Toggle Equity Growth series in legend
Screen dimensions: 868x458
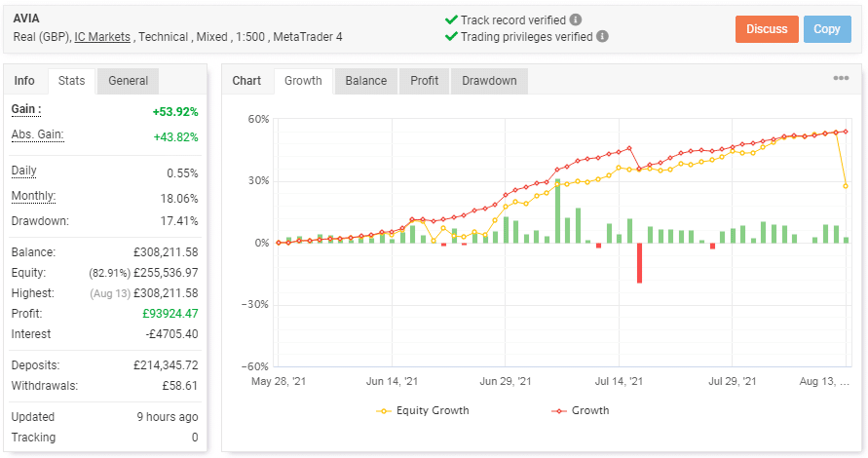click(423, 410)
